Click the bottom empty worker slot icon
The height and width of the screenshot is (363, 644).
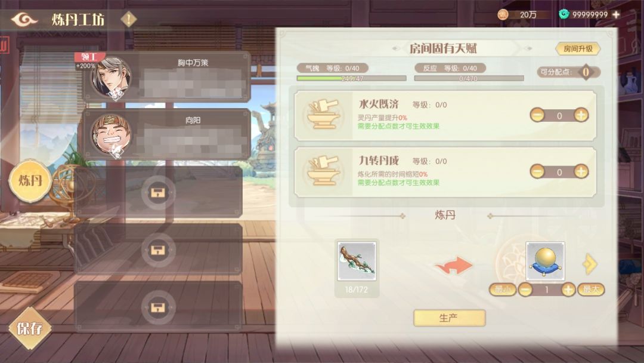[157, 307]
